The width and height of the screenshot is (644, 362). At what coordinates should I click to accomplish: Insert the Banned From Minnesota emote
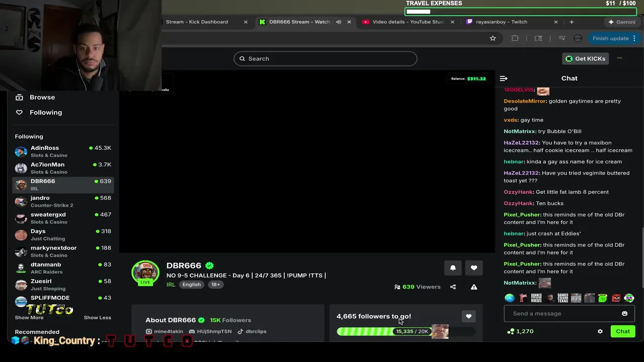coord(536,298)
